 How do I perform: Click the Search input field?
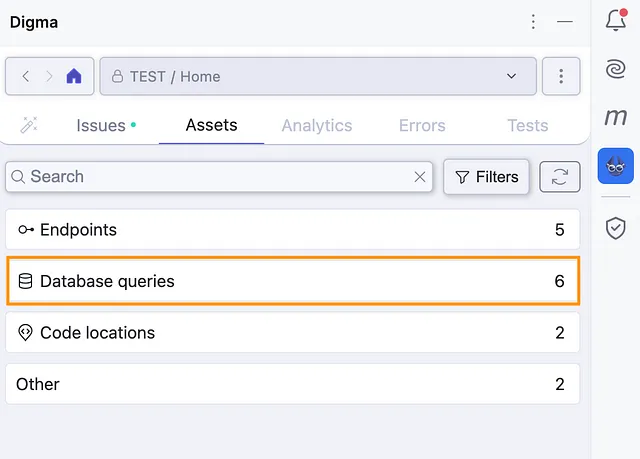coord(219,177)
